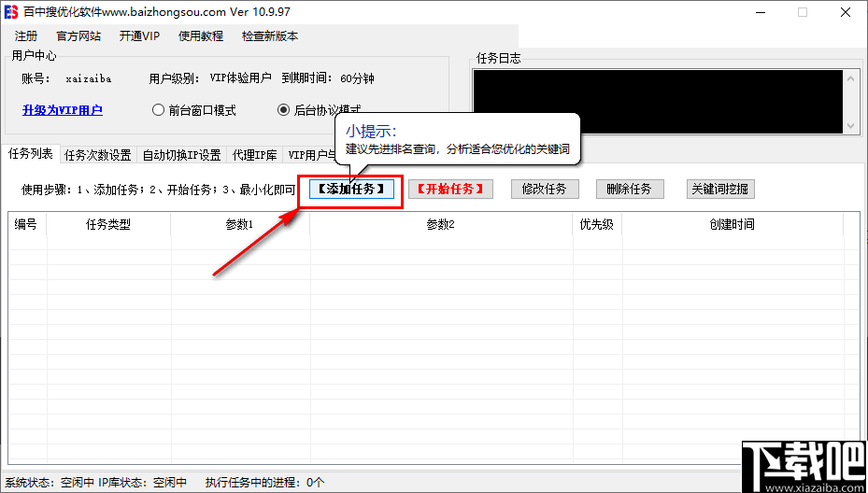Click the app logo icon in title bar
Screen dimensions: 868x493
coord(10,12)
